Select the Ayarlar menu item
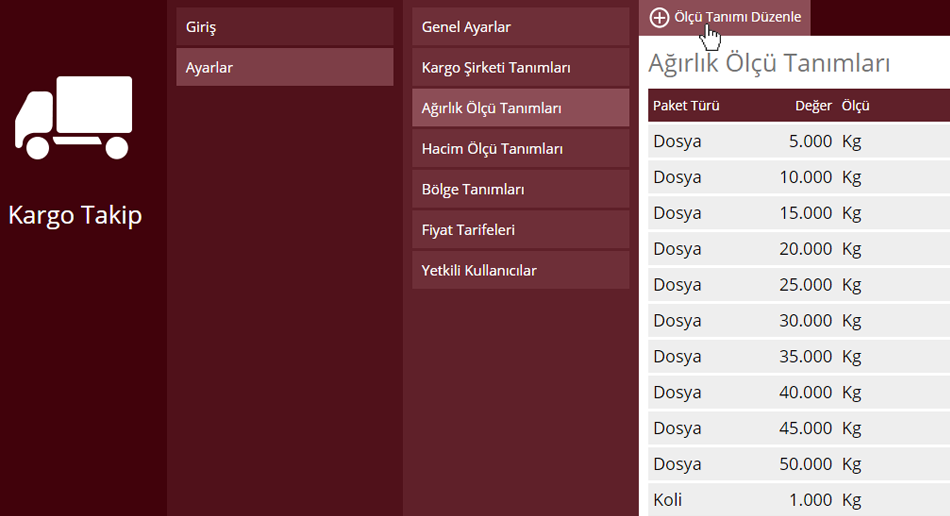 coord(285,67)
